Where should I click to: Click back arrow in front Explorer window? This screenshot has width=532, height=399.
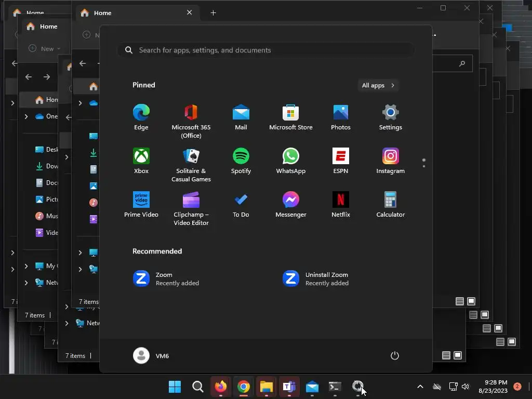83,63
